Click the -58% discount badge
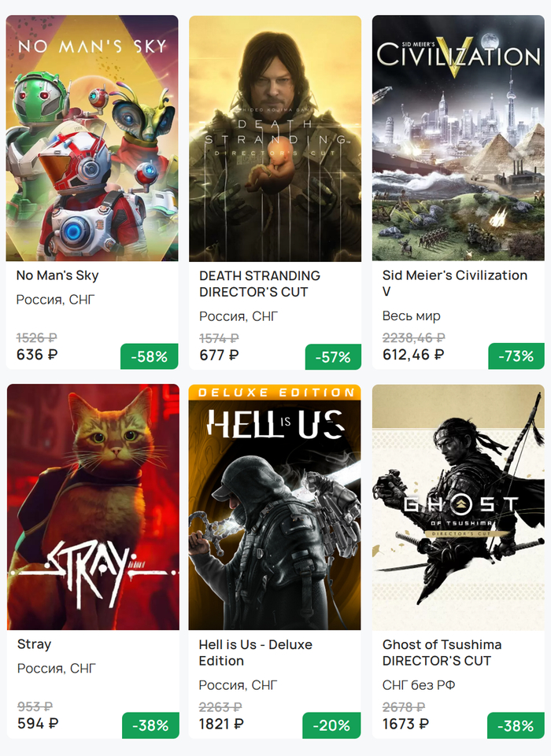Screen dimensions: 551x756 (150, 357)
